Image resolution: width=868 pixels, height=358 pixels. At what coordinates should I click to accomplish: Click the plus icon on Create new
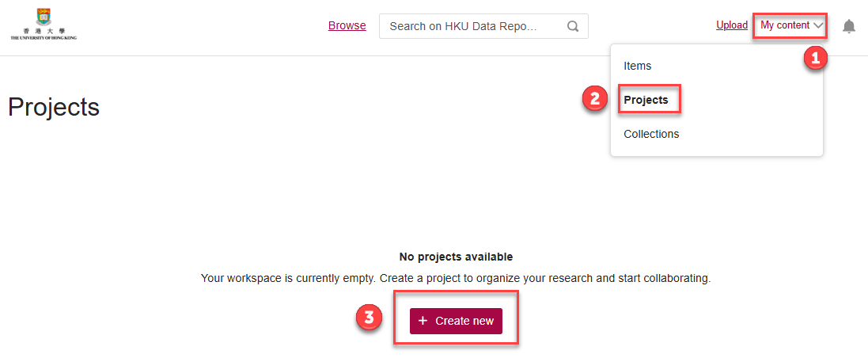[423, 321]
